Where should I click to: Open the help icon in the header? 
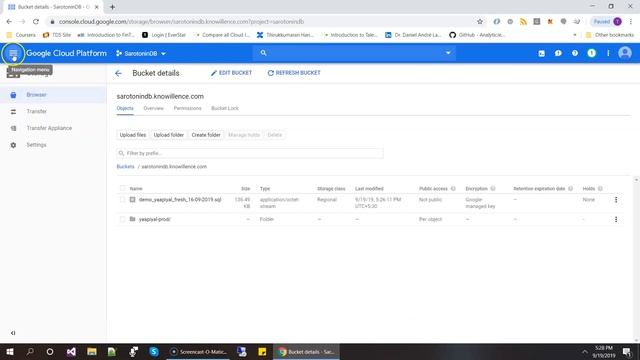coord(575,53)
